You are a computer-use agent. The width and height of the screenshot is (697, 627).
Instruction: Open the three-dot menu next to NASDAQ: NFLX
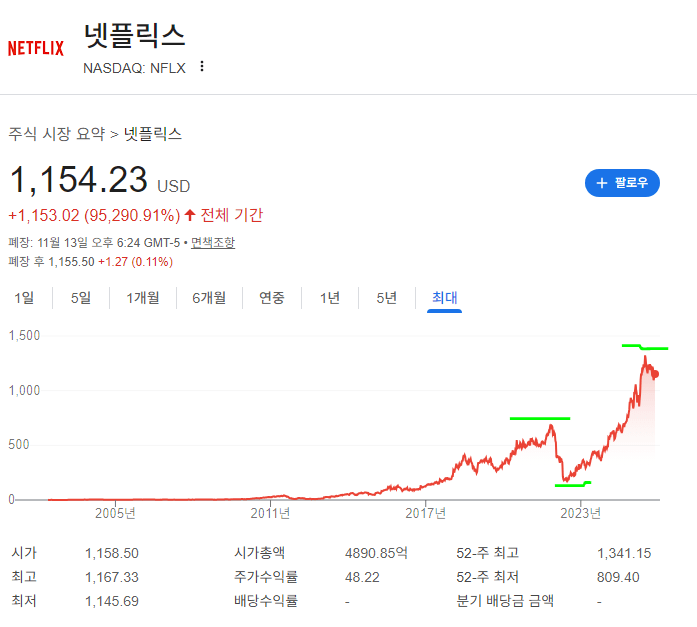(202, 66)
